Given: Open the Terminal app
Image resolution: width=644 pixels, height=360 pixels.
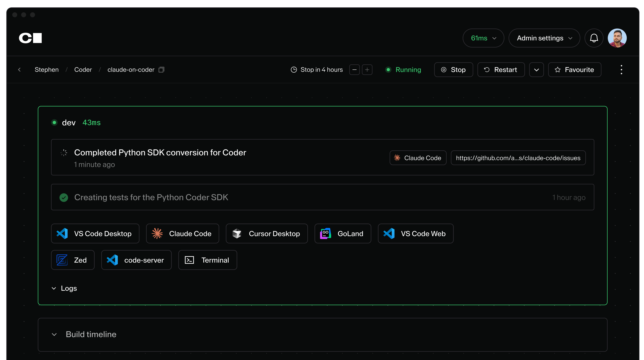Looking at the screenshot, I should (x=208, y=260).
